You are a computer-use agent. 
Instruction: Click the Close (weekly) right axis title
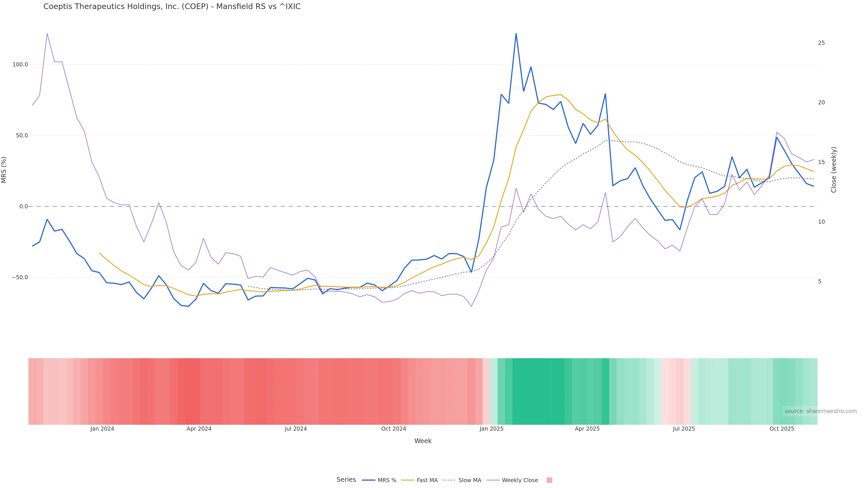click(x=834, y=170)
